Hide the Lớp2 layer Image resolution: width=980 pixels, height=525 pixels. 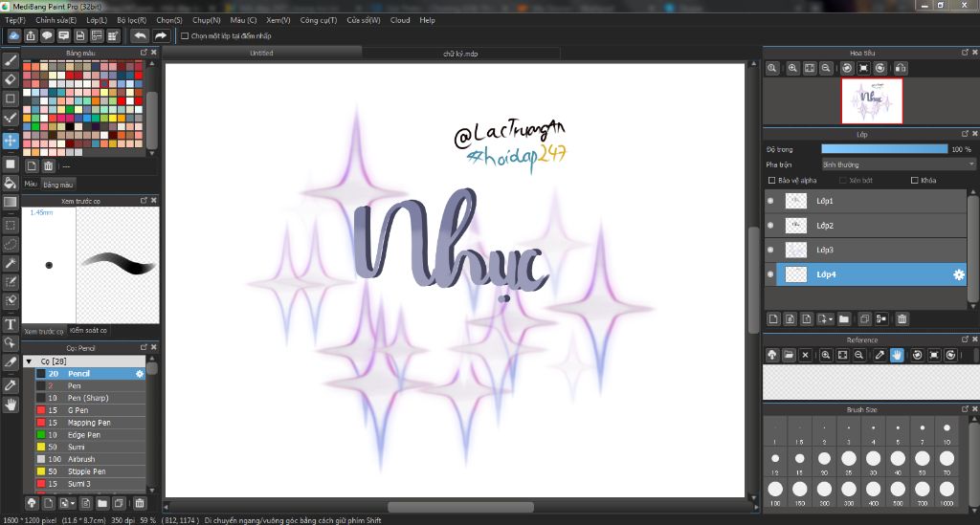click(770, 226)
